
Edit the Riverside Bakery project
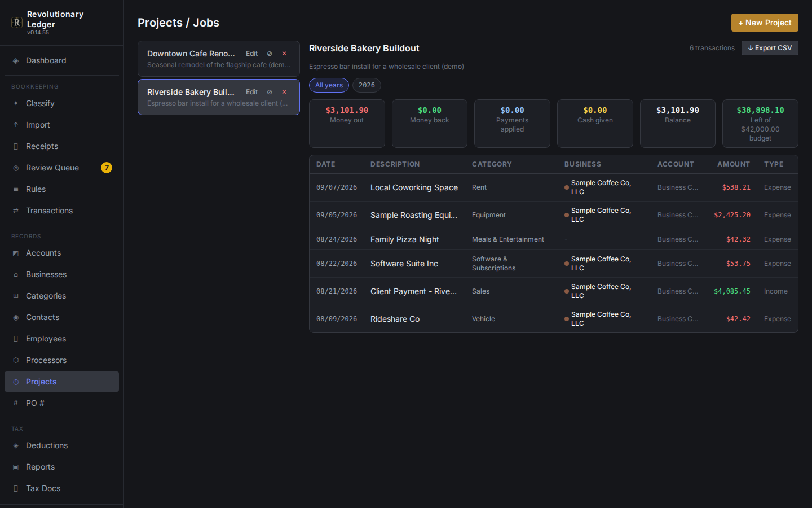click(251, 92)
